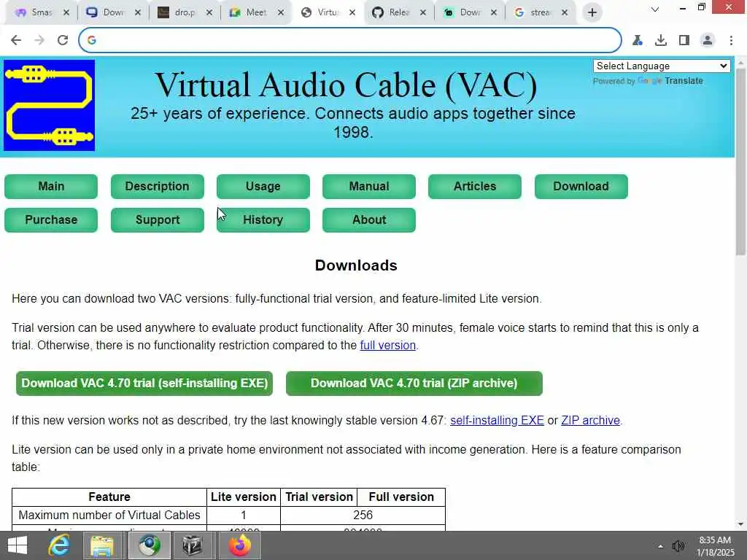Open the About page button
The image size is (747, 560).
[368, 220]
